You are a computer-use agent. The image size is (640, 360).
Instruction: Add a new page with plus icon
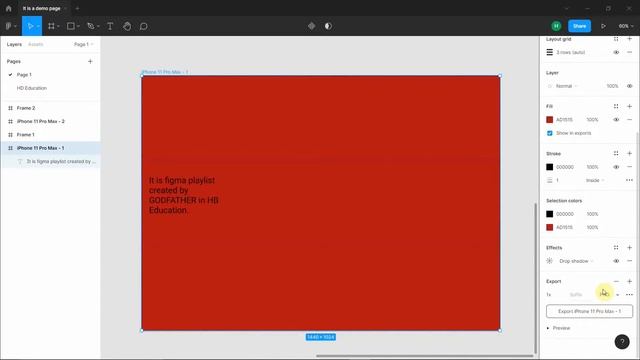(90, 61)
